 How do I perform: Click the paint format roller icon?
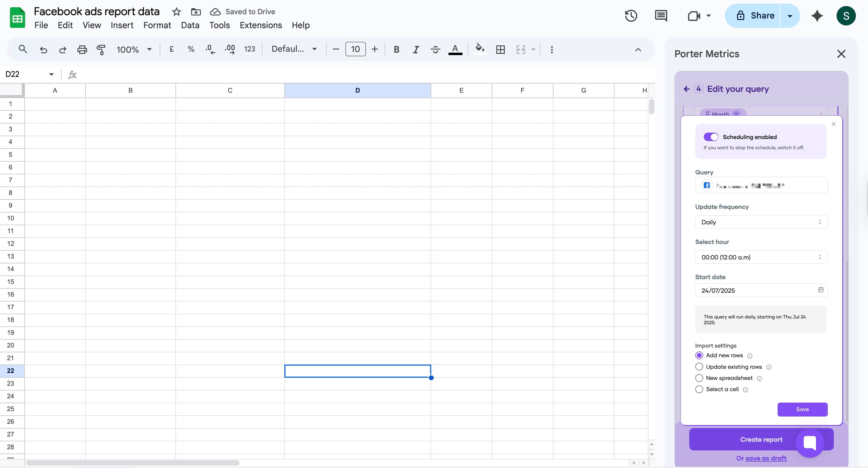[101, 50]
